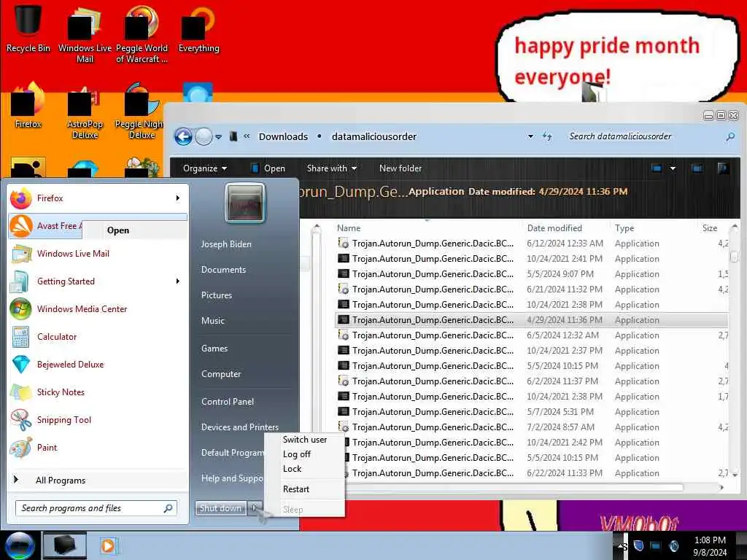Select file dated 6/12/2024 12:33 AM

click(x=531, y=244)
